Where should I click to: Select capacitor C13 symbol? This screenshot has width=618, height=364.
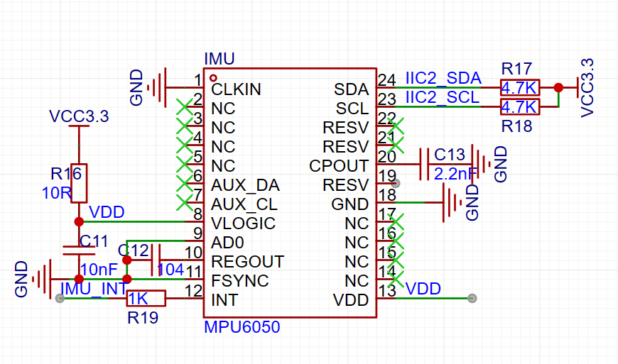click(x=424, y=164)
